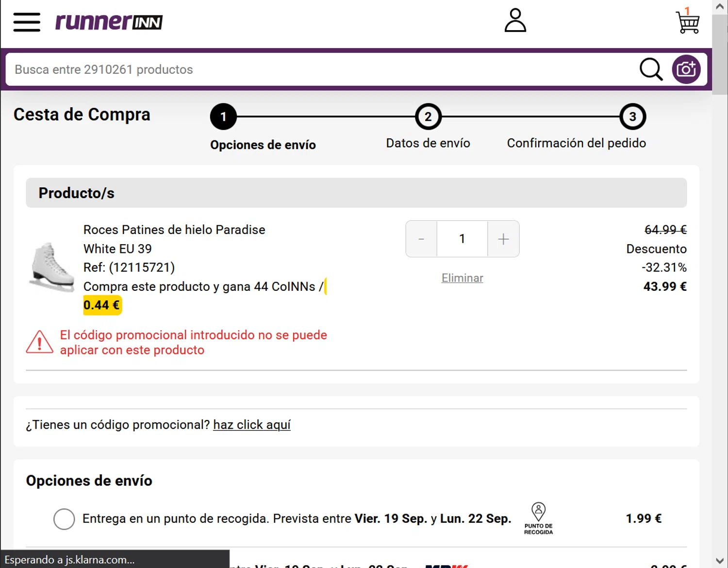Go to step 3 Confirmación del pedido

pos(632,117)
